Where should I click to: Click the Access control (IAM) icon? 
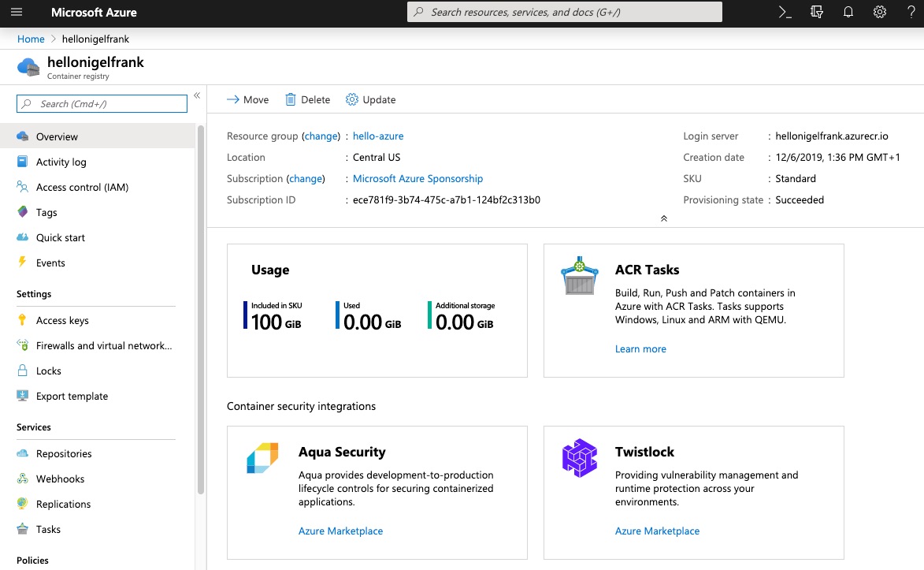pyautogui.click(x=22, y=187)
